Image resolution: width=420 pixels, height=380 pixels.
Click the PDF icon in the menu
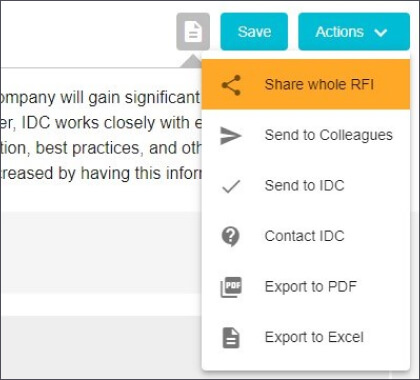231,287
